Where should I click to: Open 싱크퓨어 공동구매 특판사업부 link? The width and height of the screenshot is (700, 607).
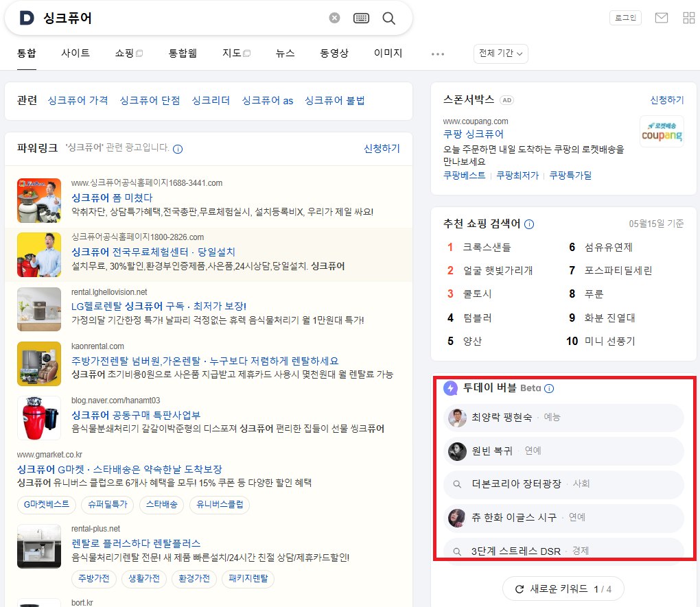(x=136, y=415)
